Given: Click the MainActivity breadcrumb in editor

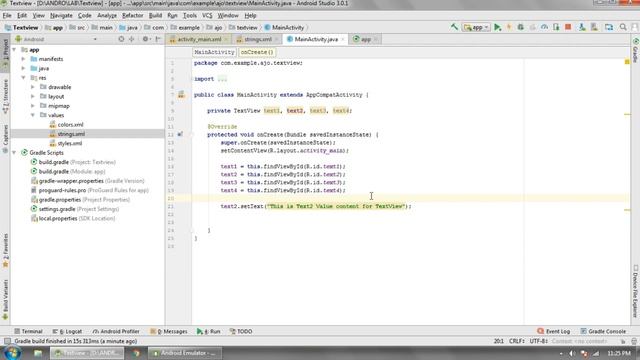Looking at the screenshot, I should (214, 52).
